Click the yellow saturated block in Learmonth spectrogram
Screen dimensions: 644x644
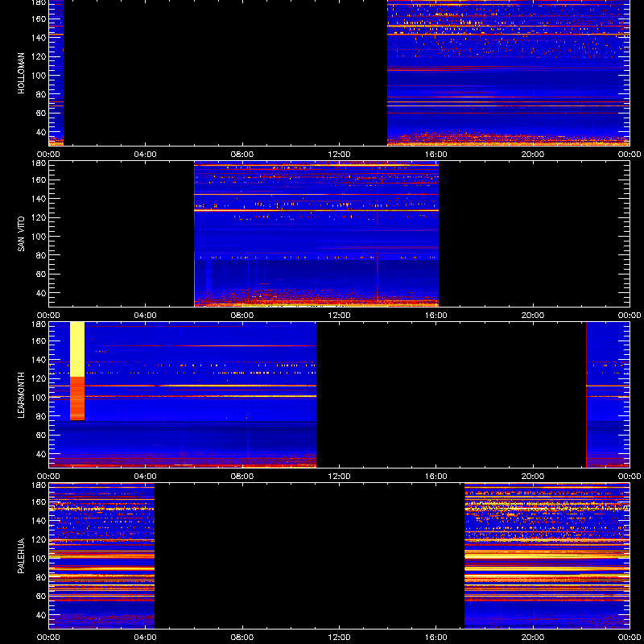77,349
